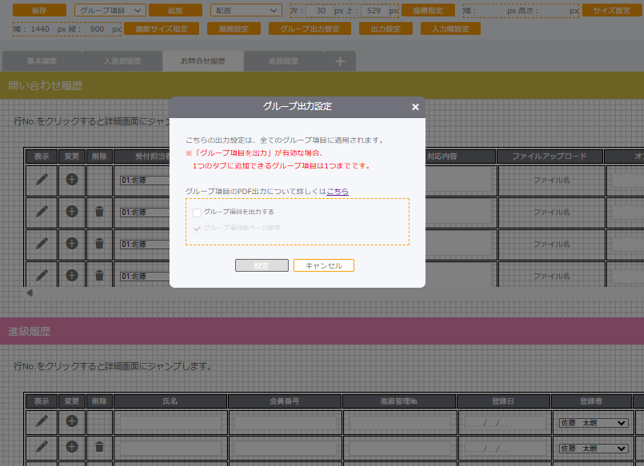Click plus icon in second 問い合わせ履歴 row
Screen dimensions: 644x466
(x=72, y=211)
